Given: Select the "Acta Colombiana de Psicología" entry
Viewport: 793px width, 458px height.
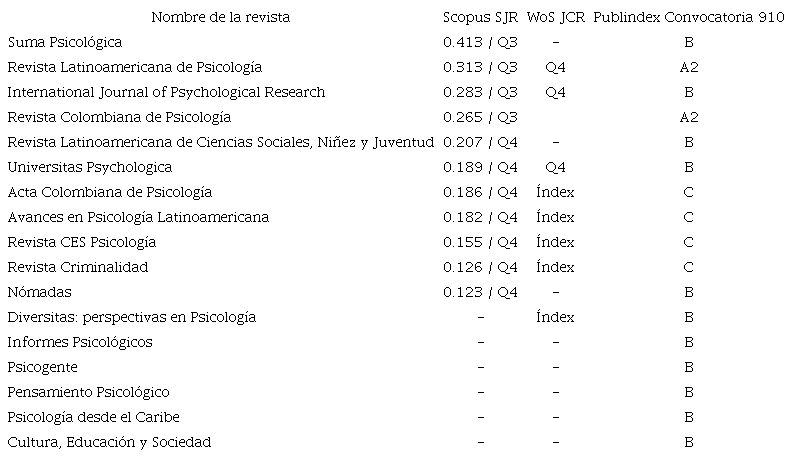Looking at the screenshot, I should pyautogui.click(x=109, y=192).
